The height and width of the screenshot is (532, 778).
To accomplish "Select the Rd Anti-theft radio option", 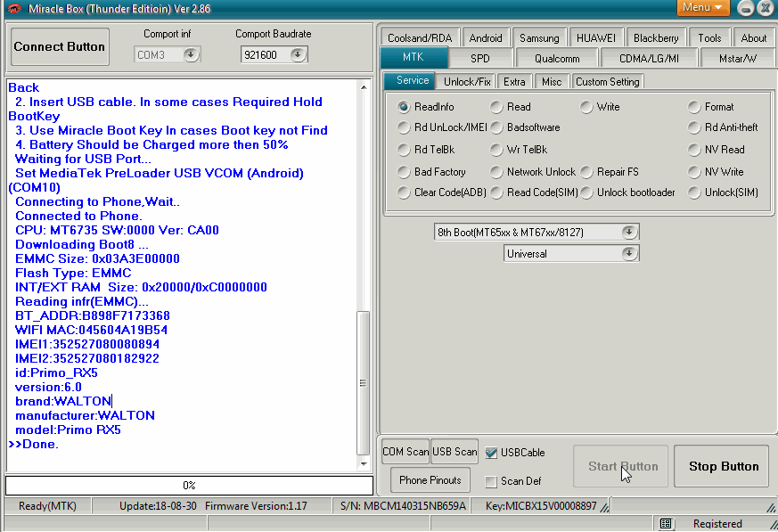I will 694,127.
